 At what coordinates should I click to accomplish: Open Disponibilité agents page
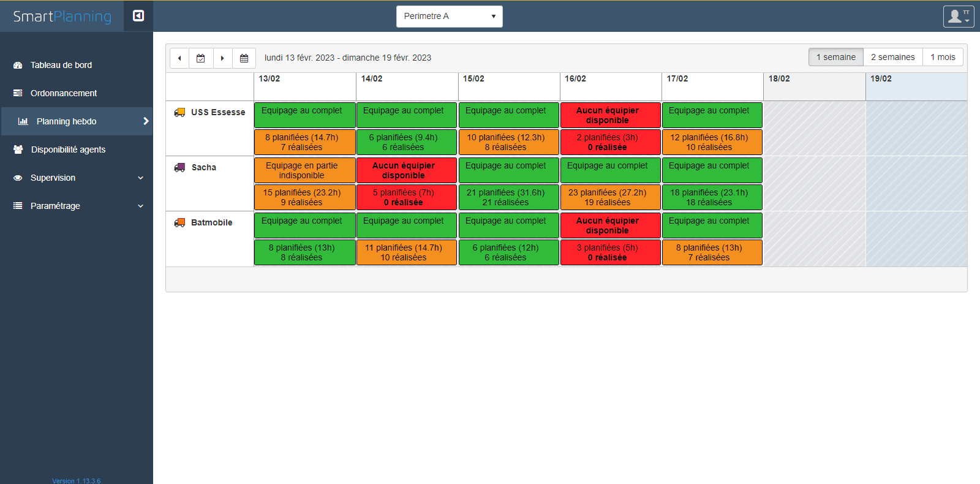coord(68,149)
